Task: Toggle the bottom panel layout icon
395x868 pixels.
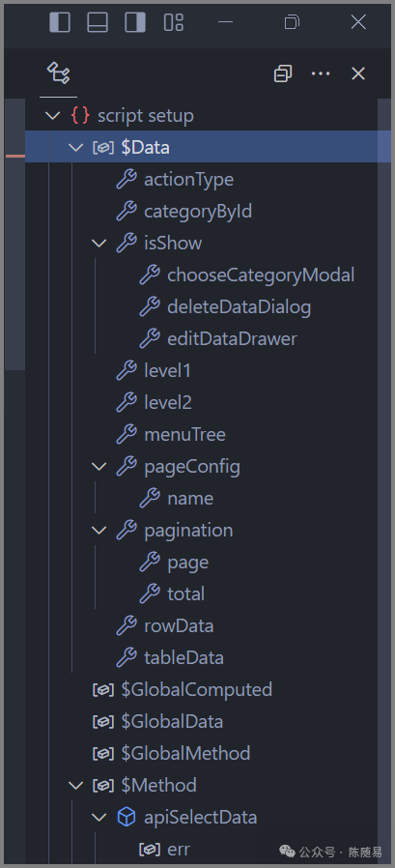Action: point(98,22)
